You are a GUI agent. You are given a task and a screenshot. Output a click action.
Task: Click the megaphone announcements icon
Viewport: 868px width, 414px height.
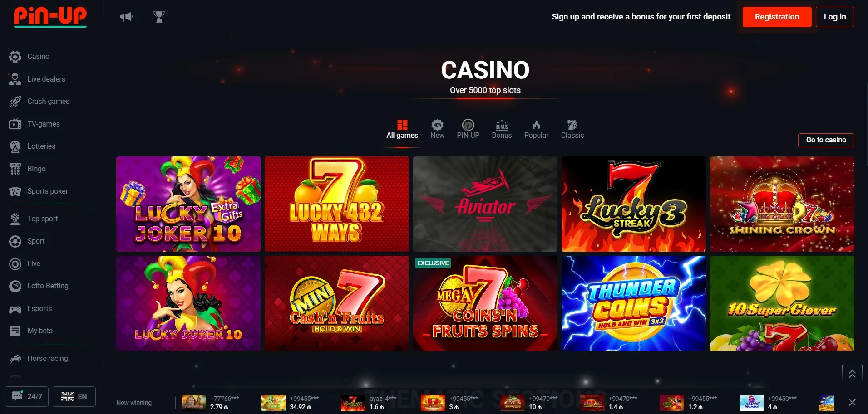126,17
